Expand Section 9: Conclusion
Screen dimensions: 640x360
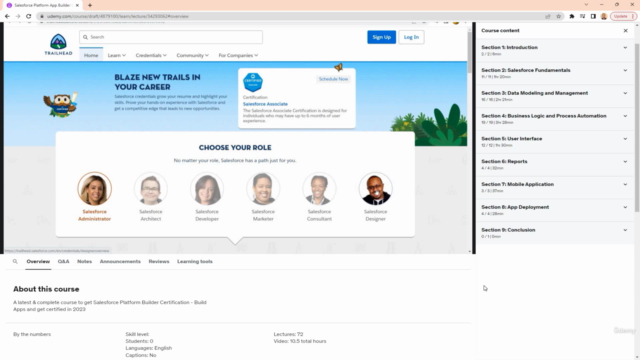pos(555,233)
